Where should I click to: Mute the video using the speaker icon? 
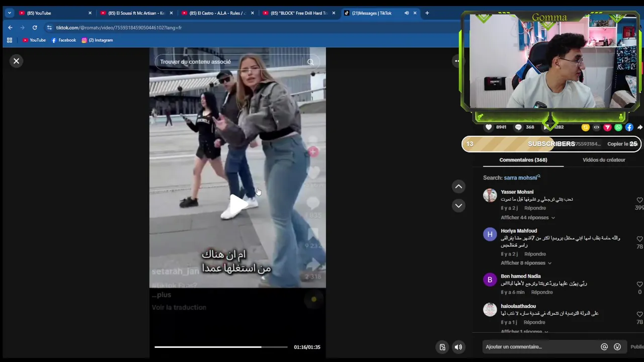tap(458, 347)
